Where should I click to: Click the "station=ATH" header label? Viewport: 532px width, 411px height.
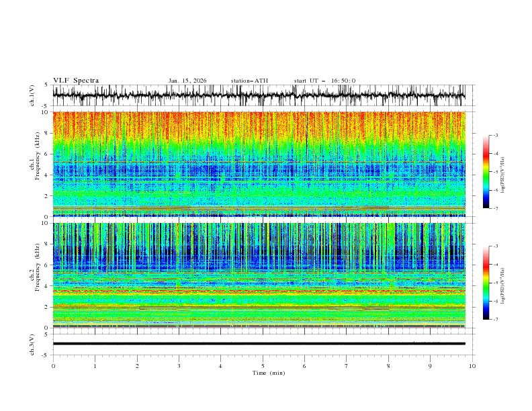click(x=249, y=81)
